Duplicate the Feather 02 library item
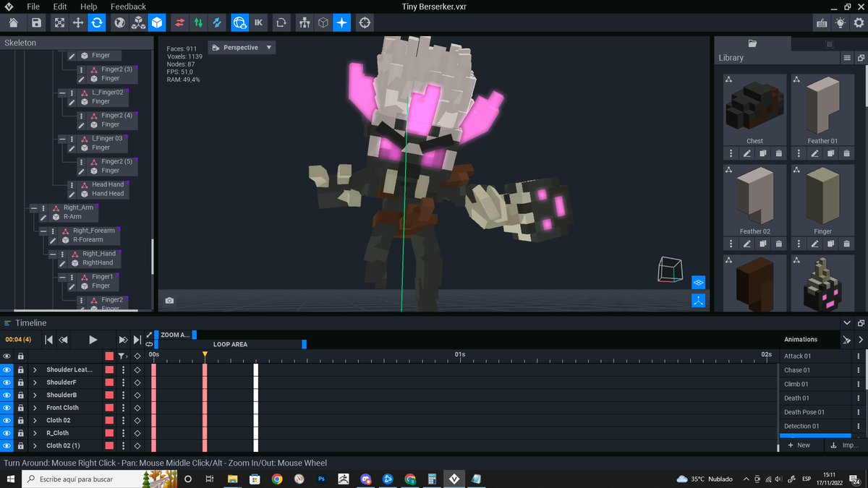 pos(763,244)
